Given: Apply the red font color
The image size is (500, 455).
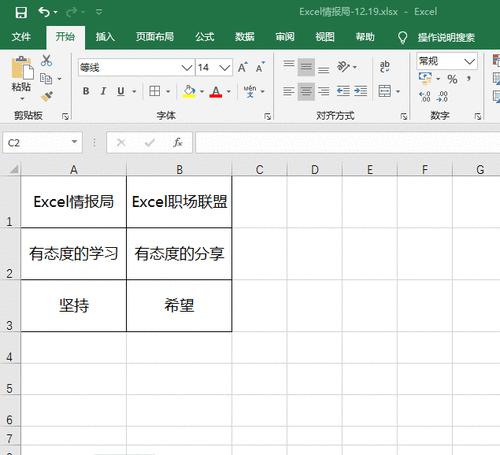Looking at the screenshot, I should click(x=216, y=91).
